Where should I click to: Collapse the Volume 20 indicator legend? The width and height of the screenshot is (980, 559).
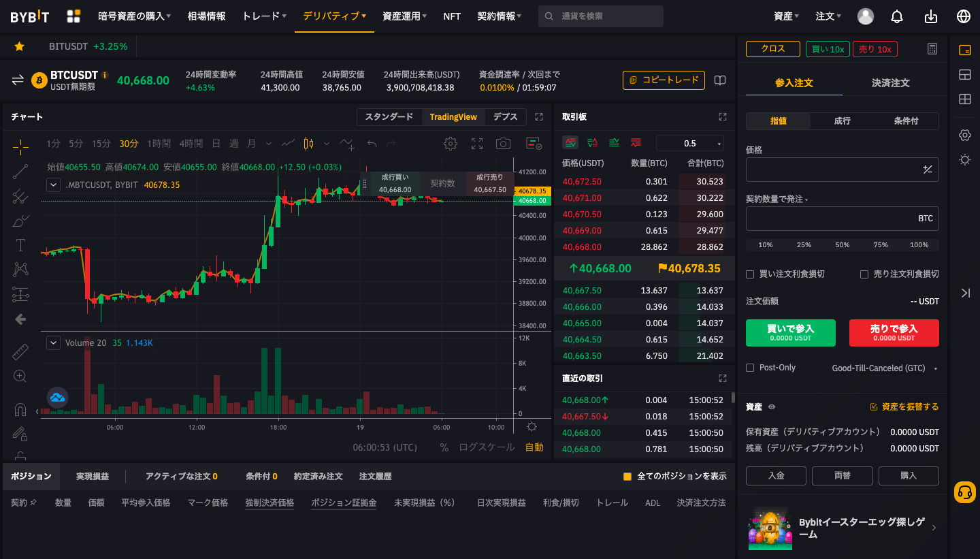pyautogui.click(x=53, y=342)
